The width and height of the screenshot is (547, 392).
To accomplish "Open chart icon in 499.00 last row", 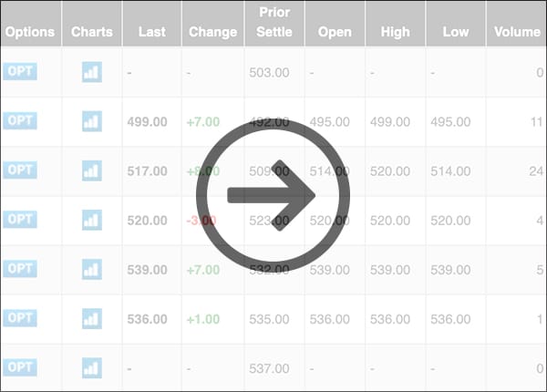I will (92, 121).
